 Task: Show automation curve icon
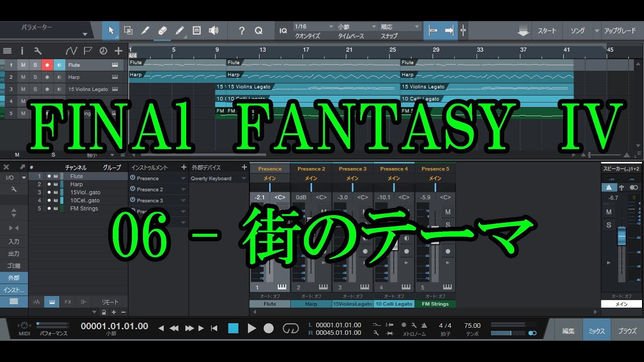click(x=71, y=51)
